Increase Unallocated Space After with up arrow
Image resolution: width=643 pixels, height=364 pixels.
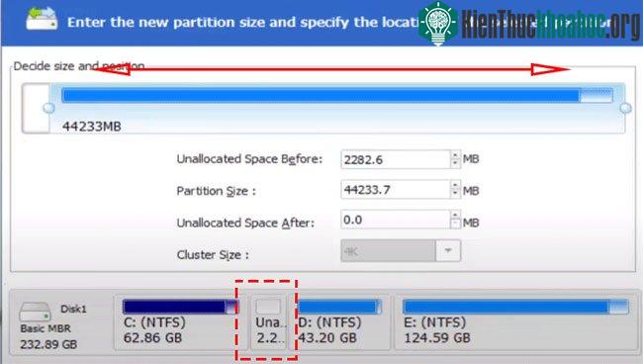(x=455, y=216)
